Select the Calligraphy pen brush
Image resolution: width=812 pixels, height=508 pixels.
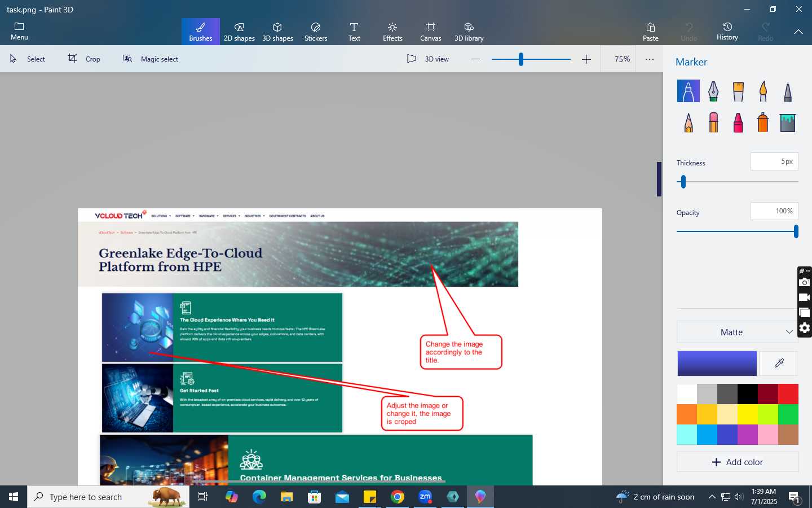(x=713, y=91)
